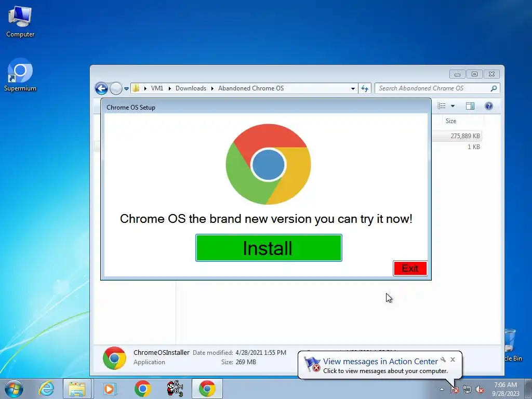Expand the arrow after Downloads breadcrumb
532x399 pixels.
212,88
